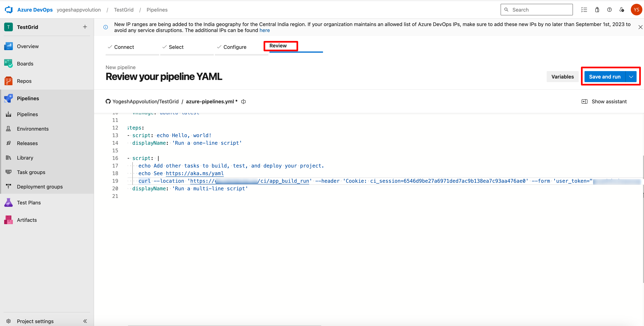Click the yogeshappvolution breadcrumb
644x326 pixels.
(x=79, y=10)
